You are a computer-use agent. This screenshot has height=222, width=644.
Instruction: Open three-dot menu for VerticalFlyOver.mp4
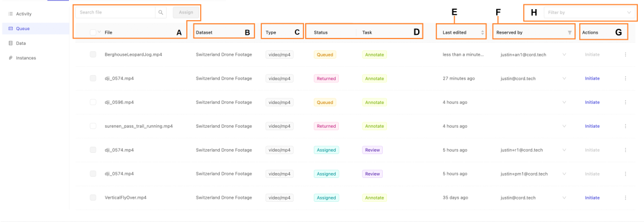[625, 198]
